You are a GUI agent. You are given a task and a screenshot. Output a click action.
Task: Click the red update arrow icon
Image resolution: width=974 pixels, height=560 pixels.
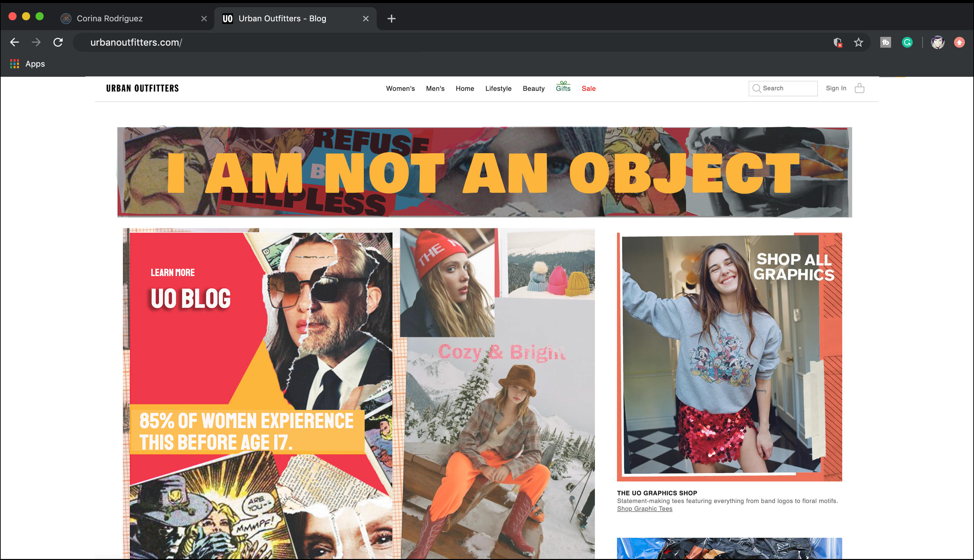point(959,42)
